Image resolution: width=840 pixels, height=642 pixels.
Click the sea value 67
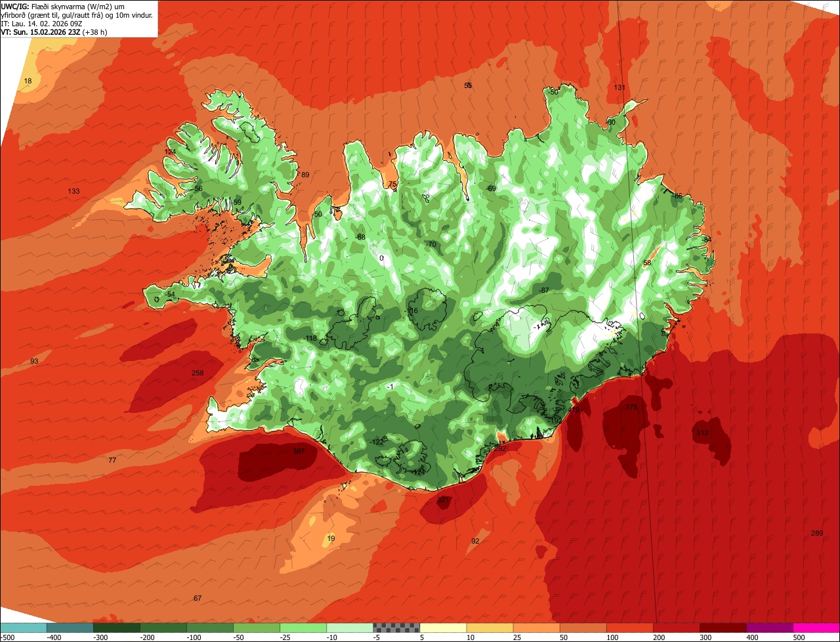[198, 598]
